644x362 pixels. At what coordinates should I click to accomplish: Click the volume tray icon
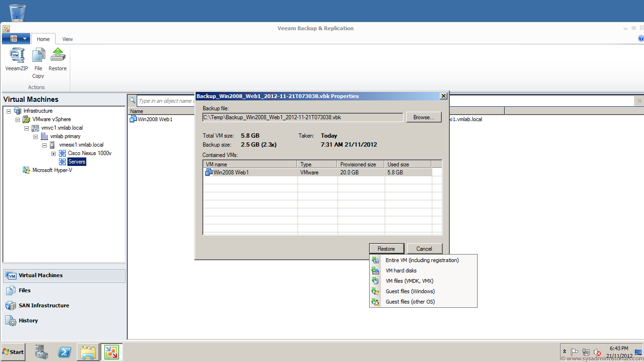click(x=597, y=352)
